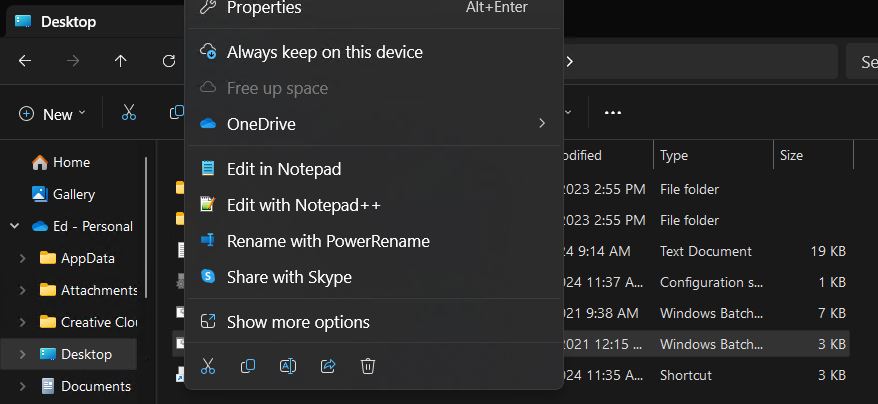This screenshot has width=878, height=404.
Task: Click the Delete trash icon in context menu
Action: click(367, 366)
